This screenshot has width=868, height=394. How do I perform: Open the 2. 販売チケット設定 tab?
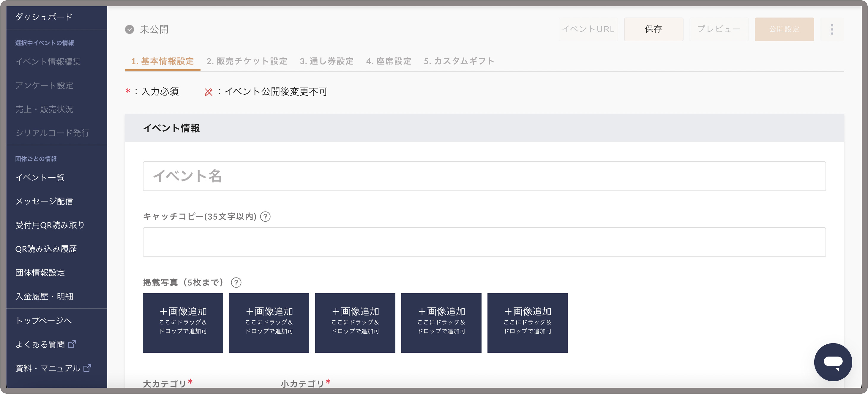247,61
